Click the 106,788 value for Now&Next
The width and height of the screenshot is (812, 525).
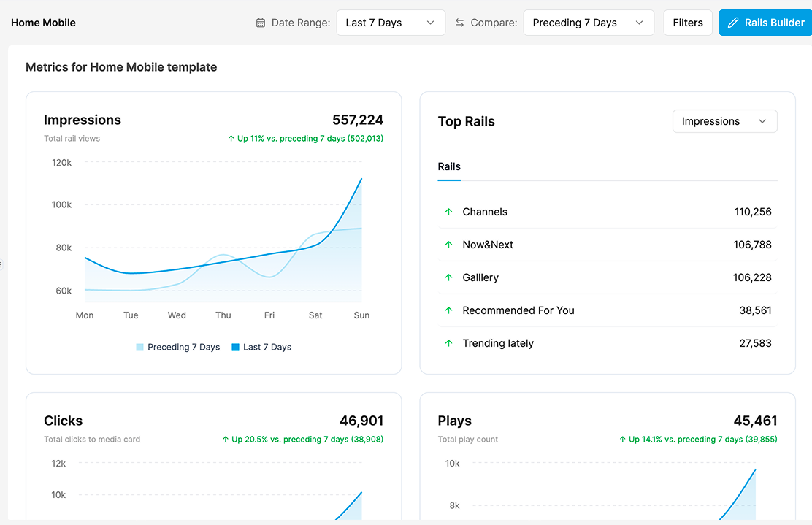[x=752, y=245]
